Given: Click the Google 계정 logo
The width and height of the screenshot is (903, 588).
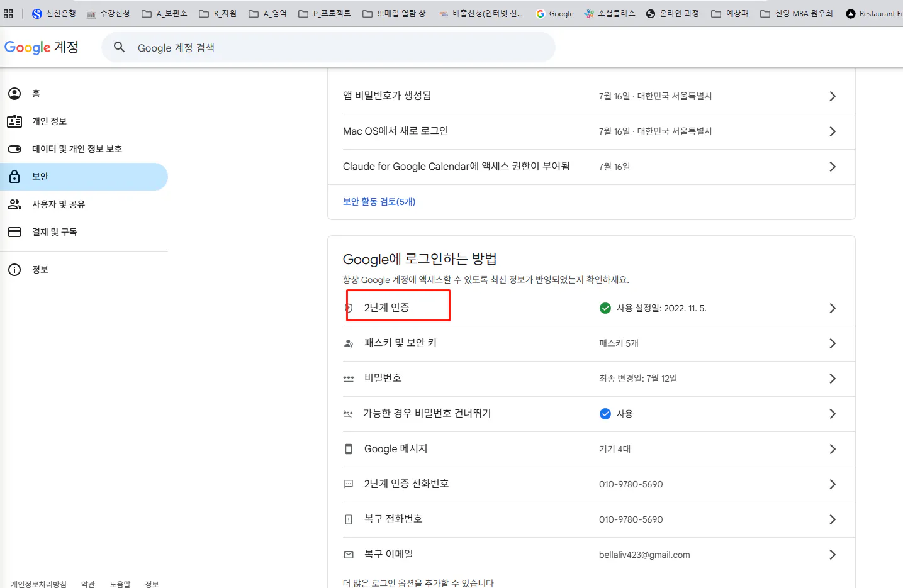Looking at the screenshot, I should click(42, 47).
